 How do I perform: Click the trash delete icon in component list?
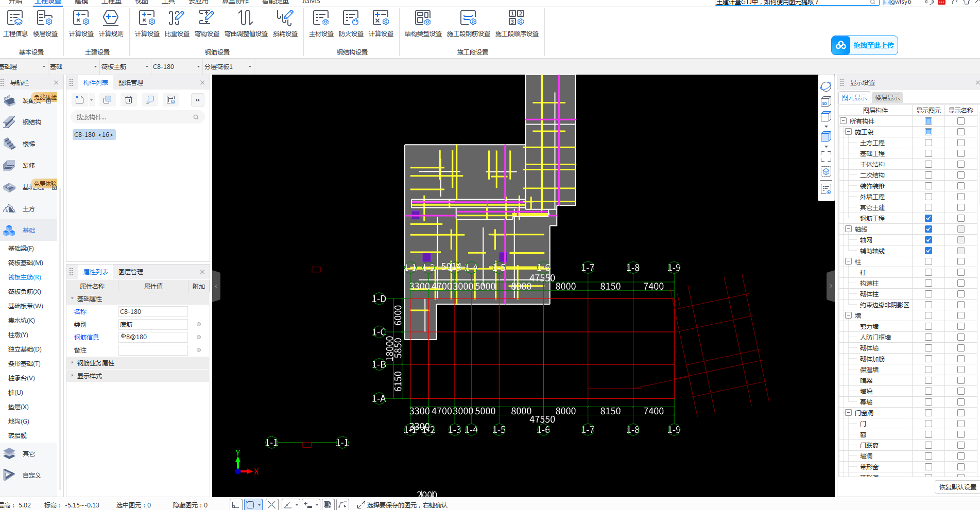pyautogui.click(x=129, y=100)
